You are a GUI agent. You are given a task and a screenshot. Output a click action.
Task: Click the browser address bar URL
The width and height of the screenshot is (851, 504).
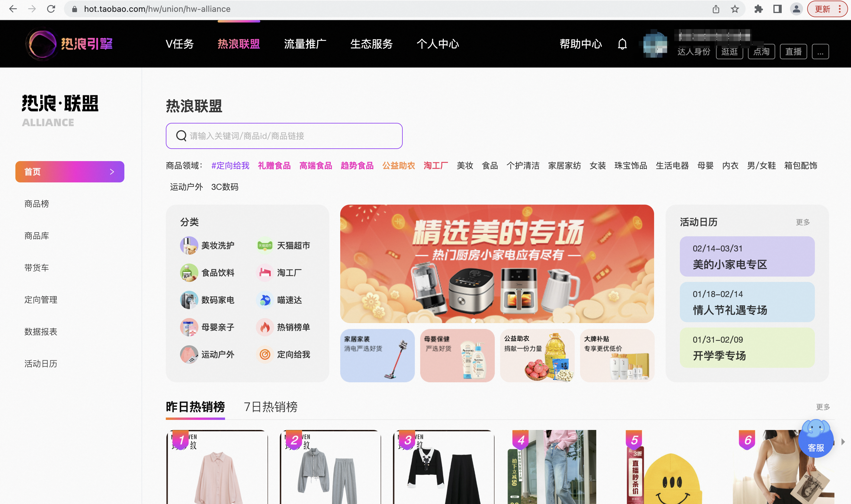[x=157, y=9]
